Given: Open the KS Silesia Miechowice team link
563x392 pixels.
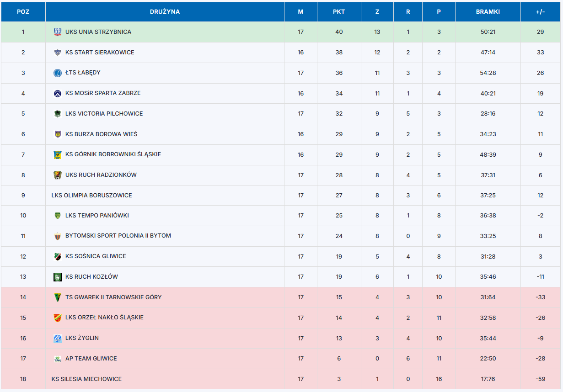Looking at the screenshot, I should [x=86, y=379].
